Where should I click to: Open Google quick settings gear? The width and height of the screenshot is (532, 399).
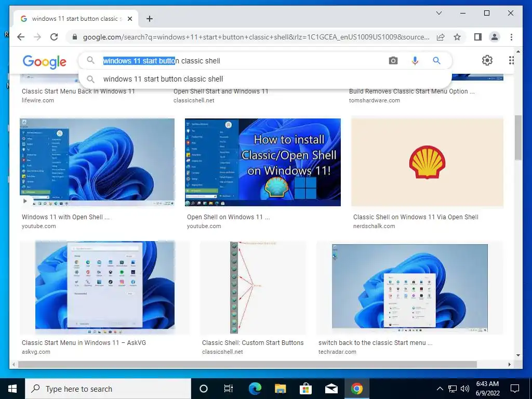click(487, 60)
